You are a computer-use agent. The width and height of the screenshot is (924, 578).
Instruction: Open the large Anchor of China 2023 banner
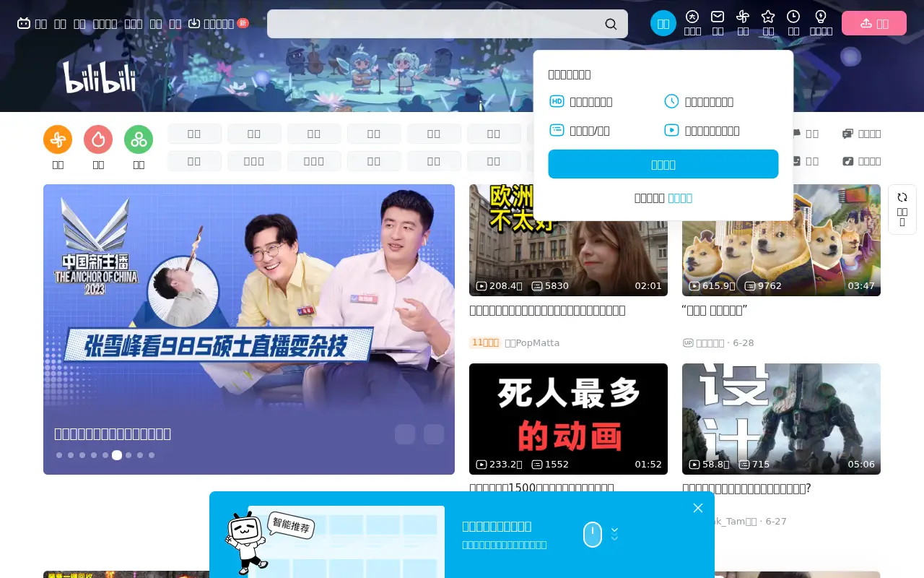[x=249, y=329]
